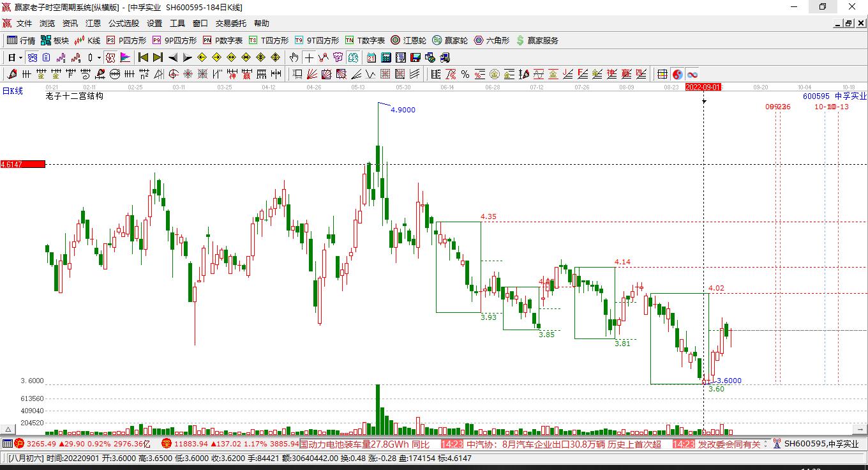Open the 工具 menu
The image size is (868, 470).
[x=177, y=24]
